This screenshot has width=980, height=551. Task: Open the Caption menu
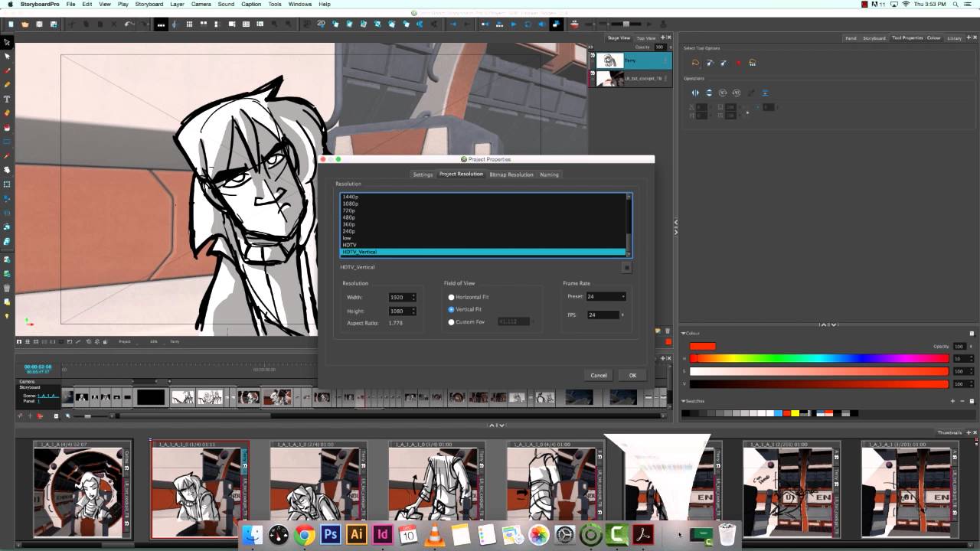(x=251, y=4)
